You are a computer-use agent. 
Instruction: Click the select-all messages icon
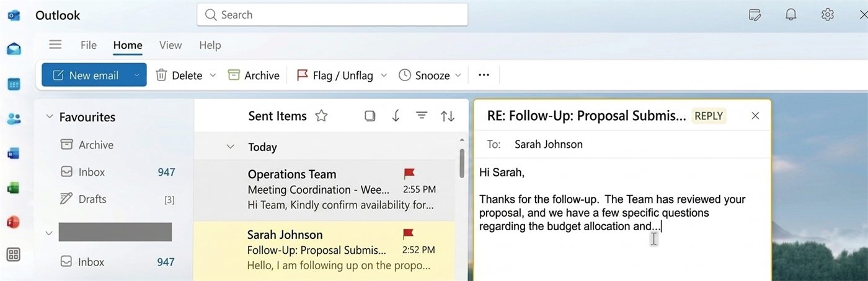[x=370, y=116]
